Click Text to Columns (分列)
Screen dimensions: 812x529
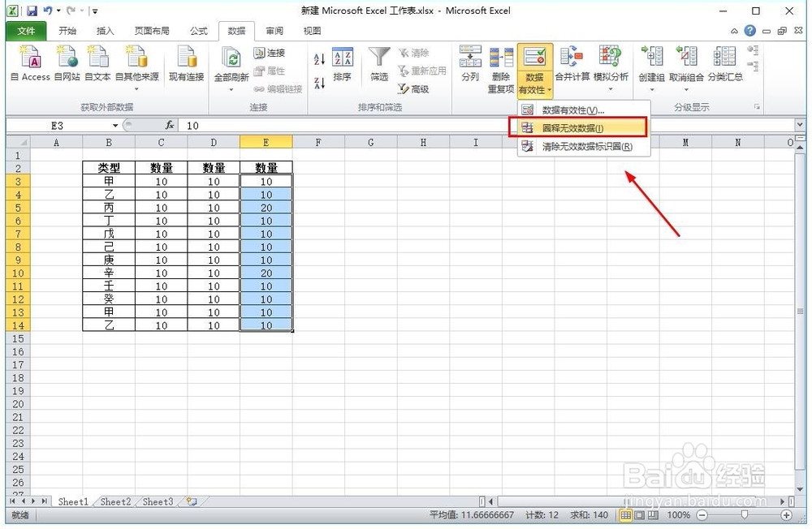pos(470,63)
